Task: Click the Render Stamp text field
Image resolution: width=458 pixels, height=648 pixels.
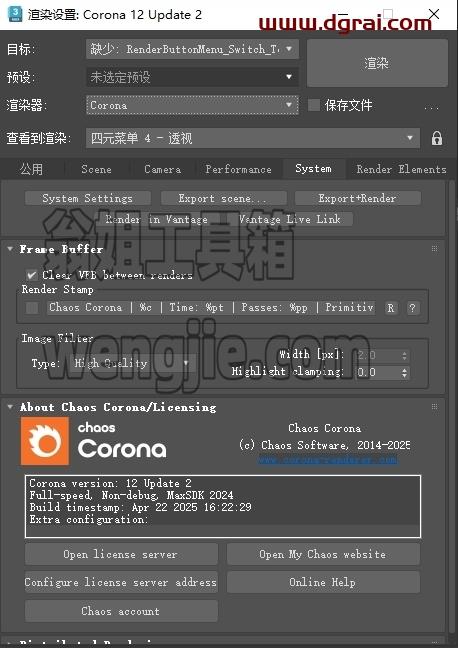Action: click(x=211, y=308)
